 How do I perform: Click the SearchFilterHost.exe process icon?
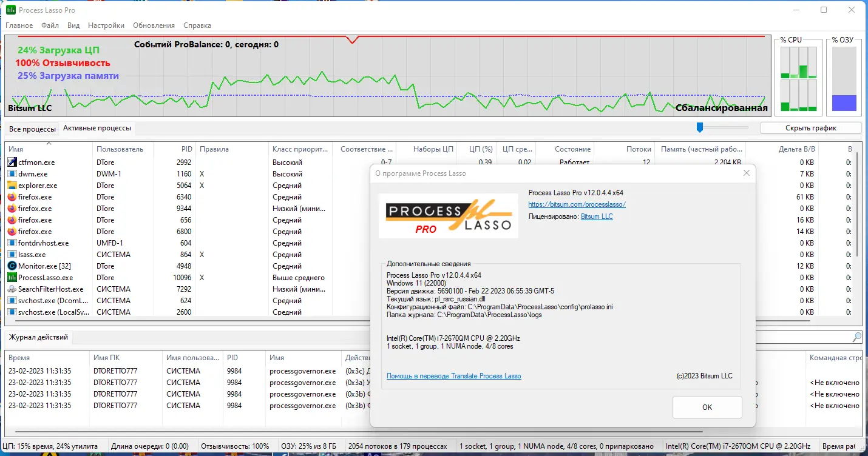(12, 289)
